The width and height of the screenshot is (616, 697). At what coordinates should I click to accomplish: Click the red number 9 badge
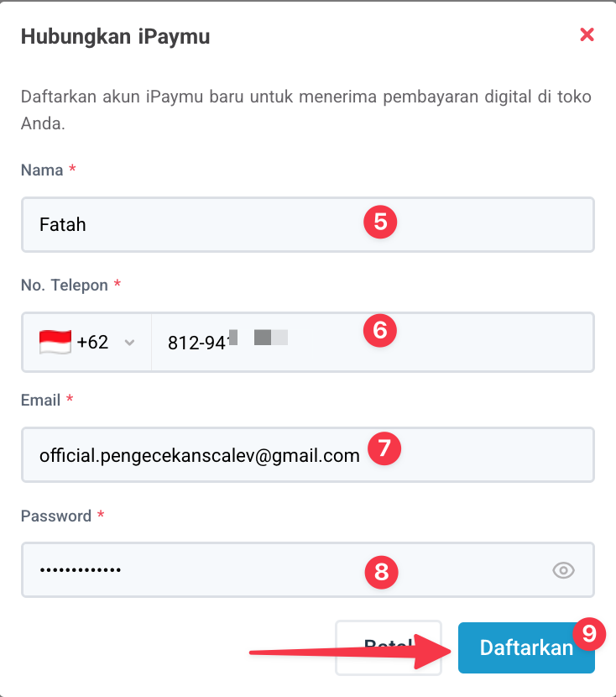pos(588,634)
